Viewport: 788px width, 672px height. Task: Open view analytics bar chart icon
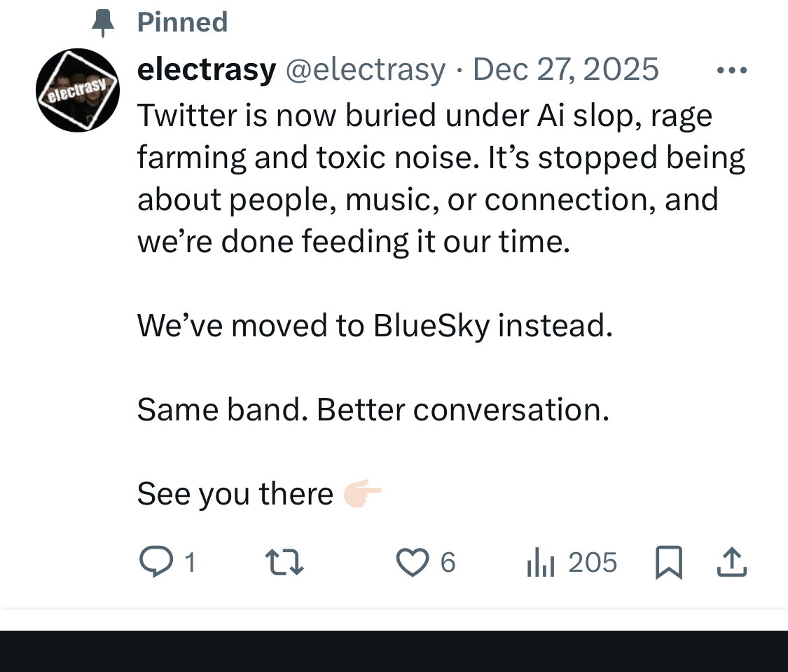point(541,563)
